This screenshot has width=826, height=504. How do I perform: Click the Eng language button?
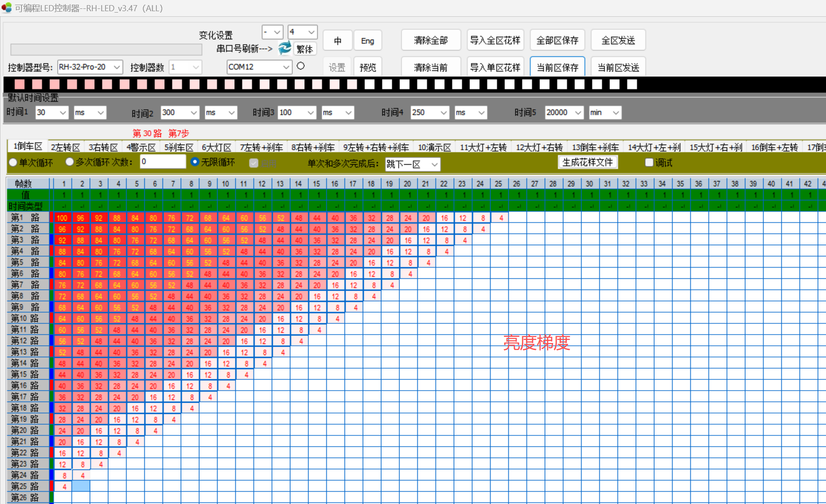click(368, 41)
